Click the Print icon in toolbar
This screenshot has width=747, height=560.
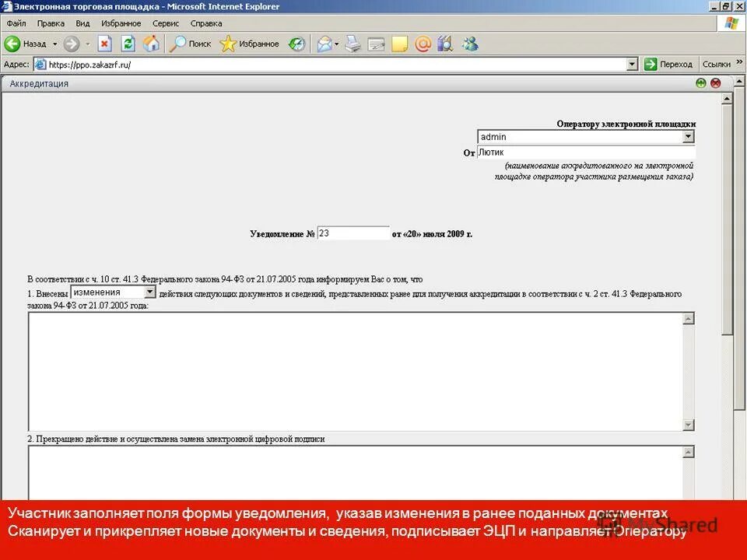click(353, 44)
